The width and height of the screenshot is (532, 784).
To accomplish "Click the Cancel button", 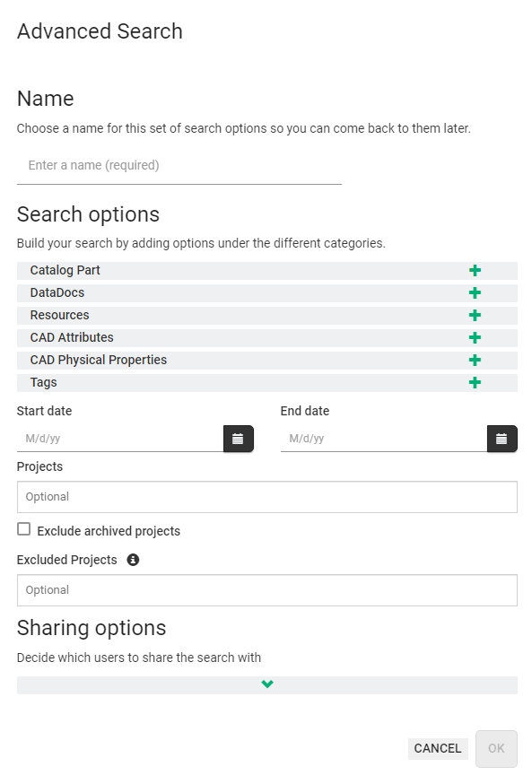I will 438,748.
